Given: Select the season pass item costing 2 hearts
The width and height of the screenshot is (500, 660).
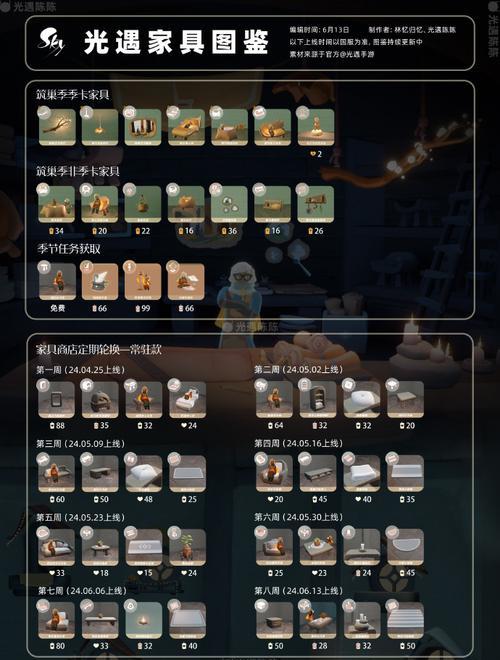Looking at the screenshot, I should [x=316, y=127].
